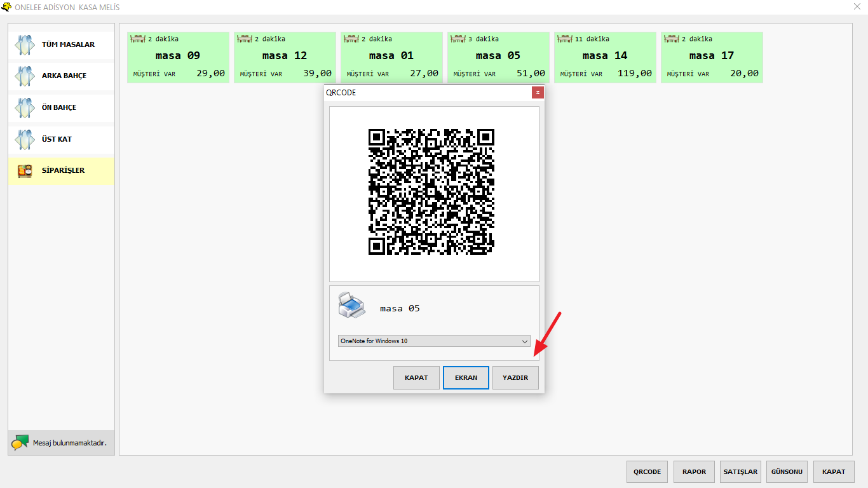This screenshot has height=488, width=868.
Task: Open the RAPOR report button
Action: (694, 472)
